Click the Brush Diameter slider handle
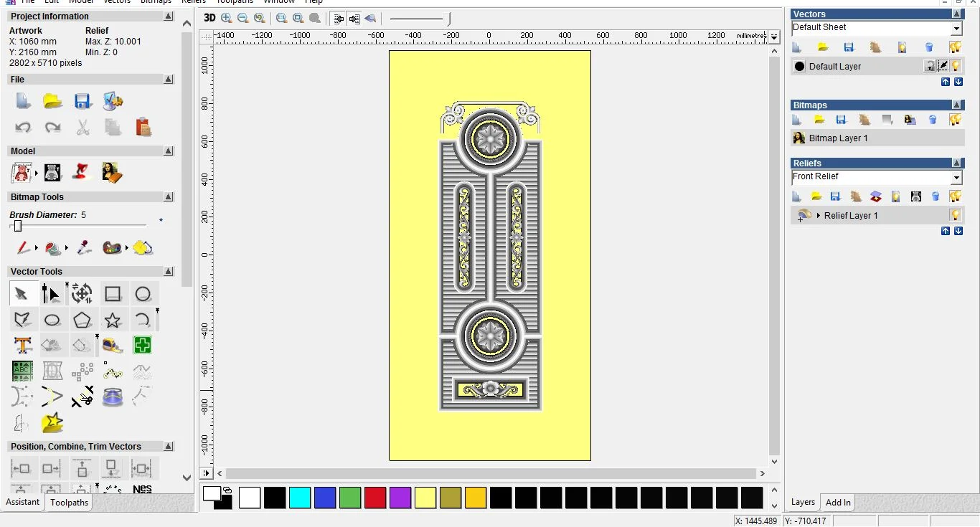The height and width of the screenshot is (527, 980). pos(18,226)
